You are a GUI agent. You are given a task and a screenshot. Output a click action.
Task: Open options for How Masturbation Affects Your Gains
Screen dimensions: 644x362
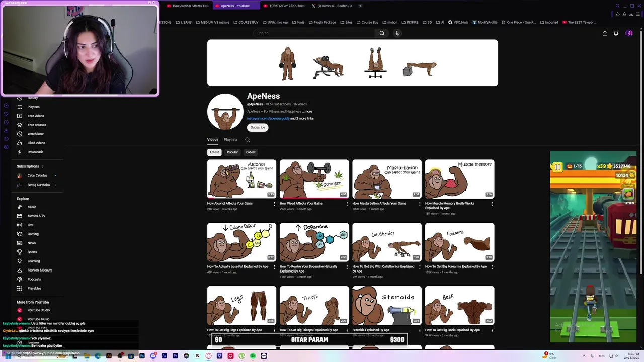click(x=419, y=204)
